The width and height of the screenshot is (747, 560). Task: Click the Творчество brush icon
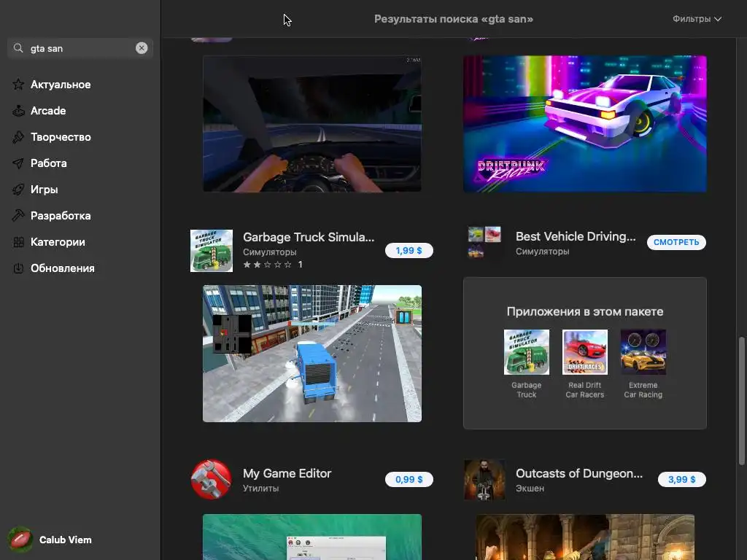(18, 137)
